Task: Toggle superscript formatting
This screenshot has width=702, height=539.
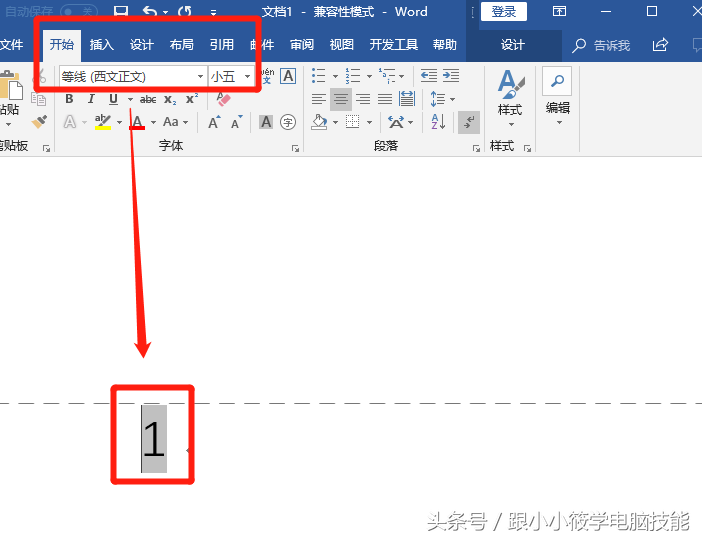Action: [x=192, y=99]
